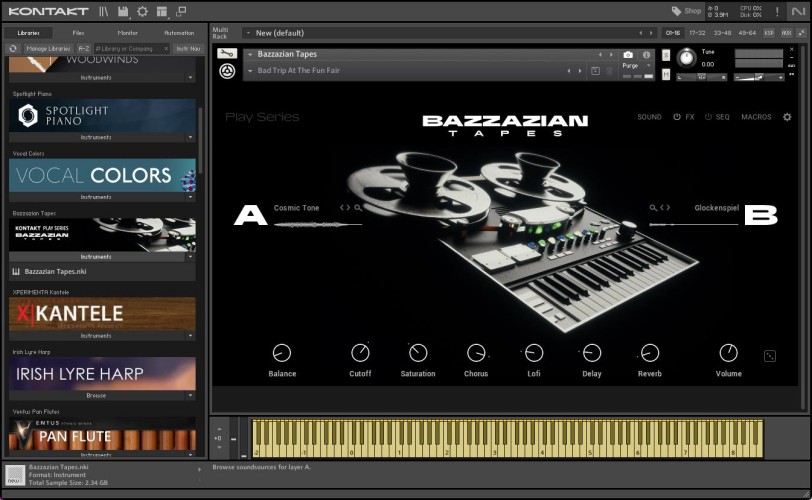The height and width of the screenshot is (500, 812).
Task: Click the save disk icon in header
Action: 123,11
